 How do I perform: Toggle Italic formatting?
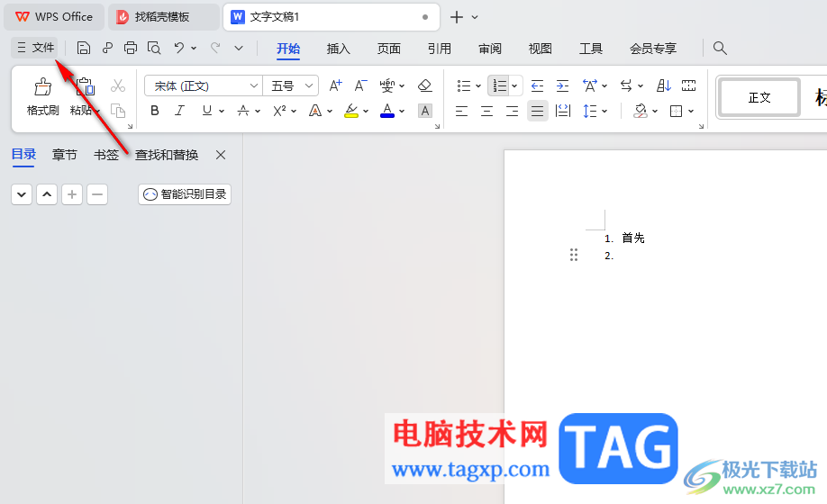tap(180, 111)
